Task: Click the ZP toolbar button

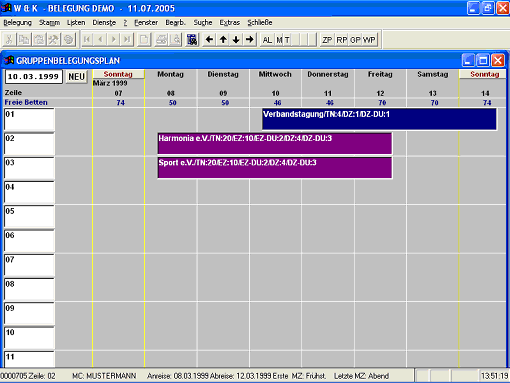Action: tap(327, 40)
